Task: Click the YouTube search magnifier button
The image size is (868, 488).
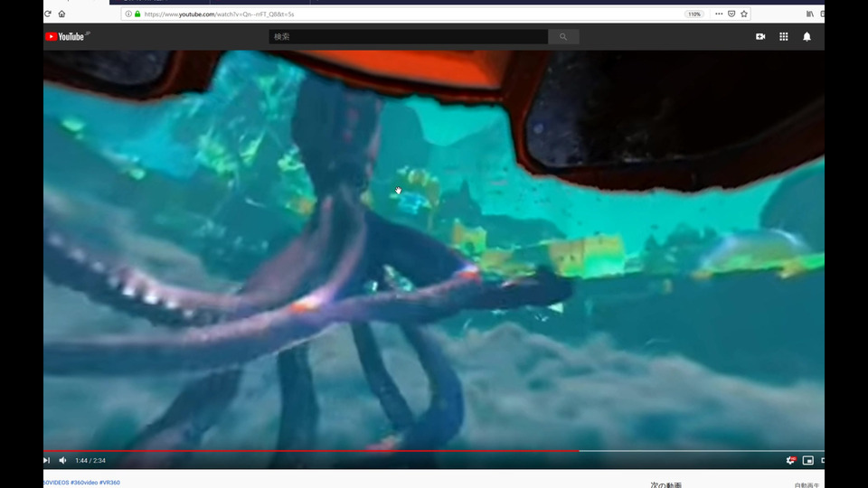Action: (563, 36)
